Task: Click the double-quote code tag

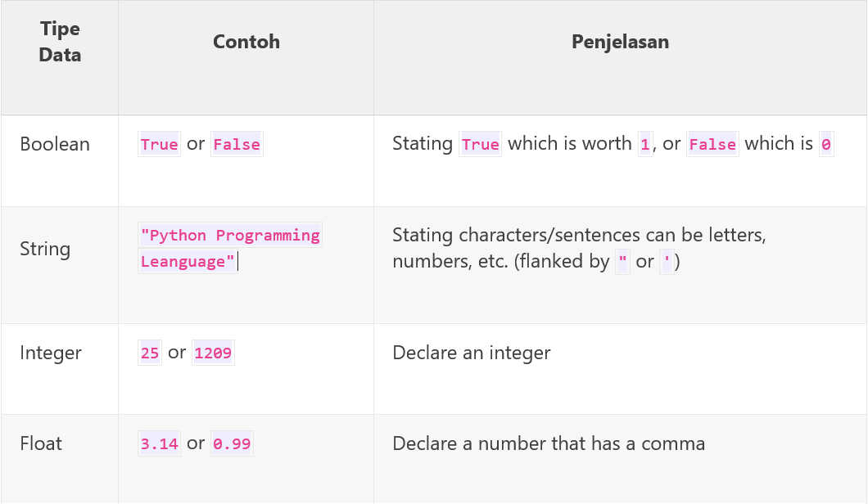Action: tap(623, 261)
